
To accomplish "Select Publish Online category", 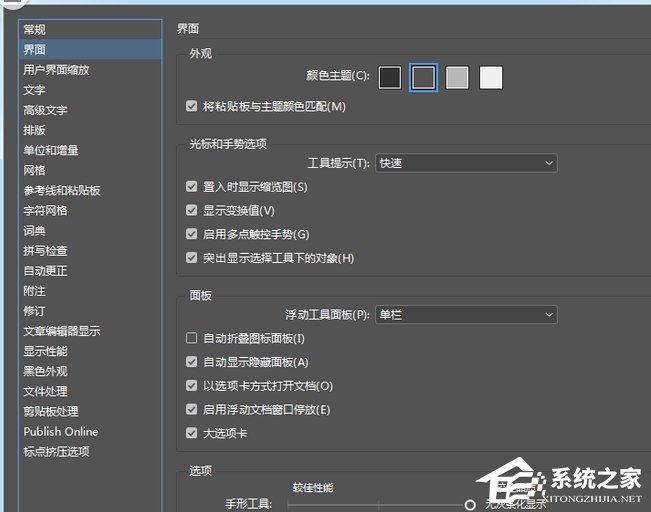I will 90,431.
